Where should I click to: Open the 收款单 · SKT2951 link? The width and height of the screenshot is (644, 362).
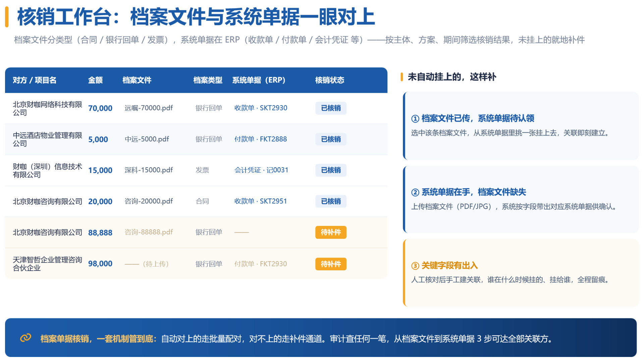[x=261, y=201]
